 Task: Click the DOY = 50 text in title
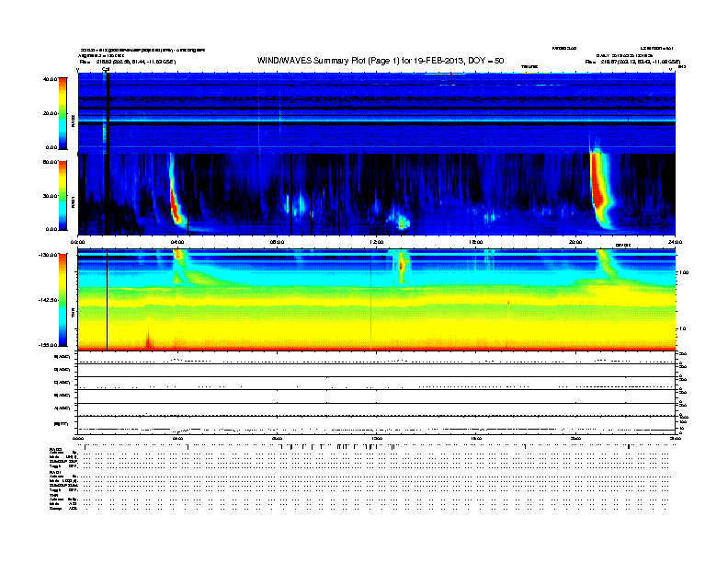[x=485, y=61]
